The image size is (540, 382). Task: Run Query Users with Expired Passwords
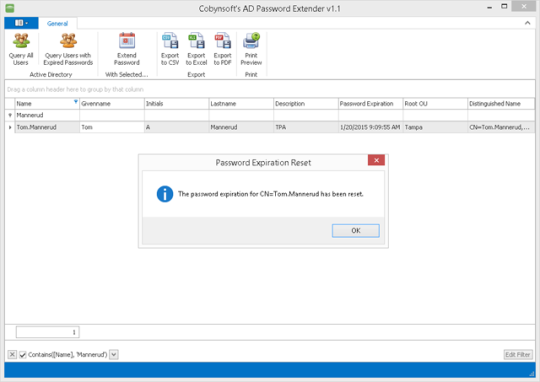pyautogui.click(x=68, y=49)
